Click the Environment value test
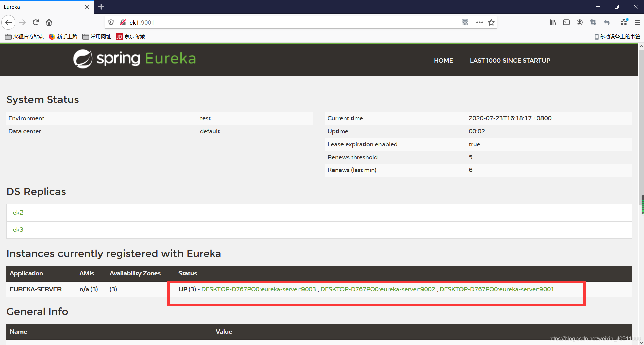 205,118
